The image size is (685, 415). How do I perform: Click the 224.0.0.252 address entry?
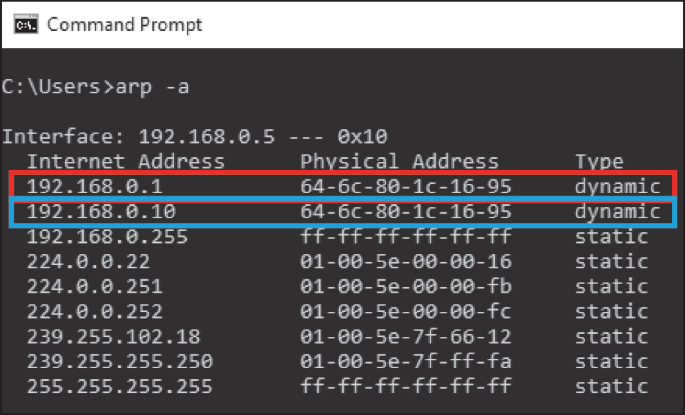[x=95, y=311]
